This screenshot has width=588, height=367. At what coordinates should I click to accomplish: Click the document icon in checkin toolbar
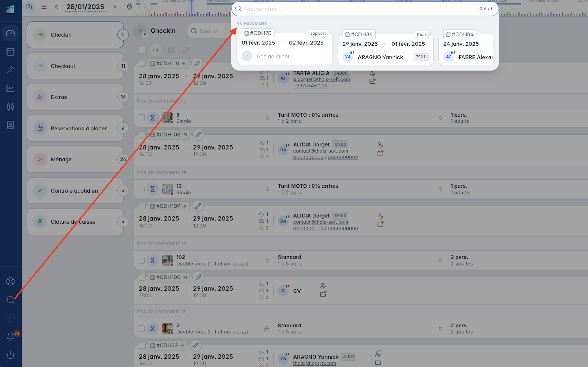[171, 50]
